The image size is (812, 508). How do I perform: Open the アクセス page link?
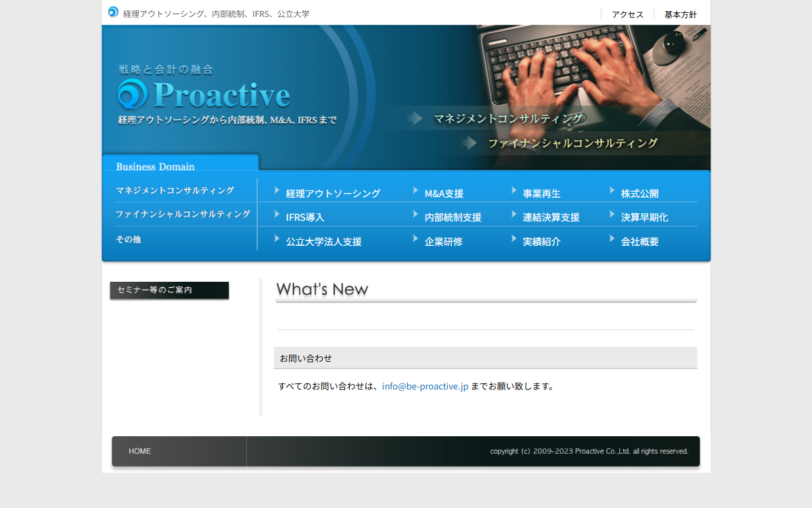click(x=627, y=14)
